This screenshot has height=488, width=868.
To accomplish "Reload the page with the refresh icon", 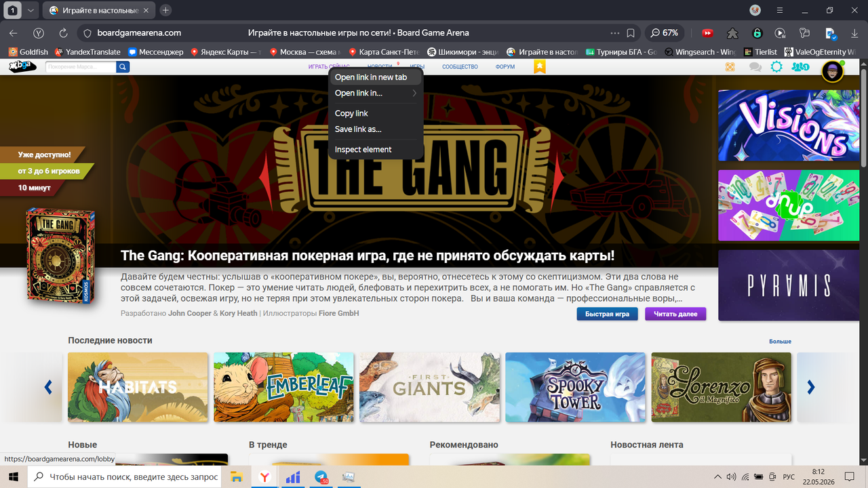I will click(64, 33).
